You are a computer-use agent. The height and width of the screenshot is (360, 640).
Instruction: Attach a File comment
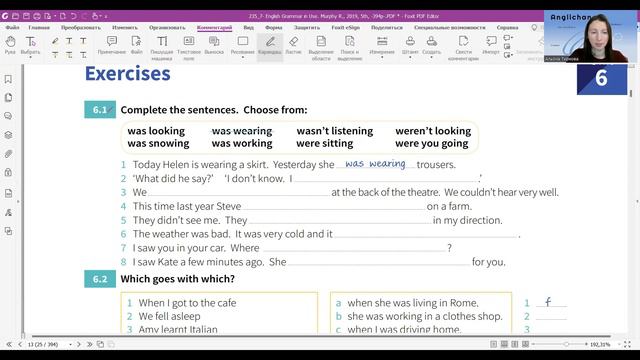136,44
